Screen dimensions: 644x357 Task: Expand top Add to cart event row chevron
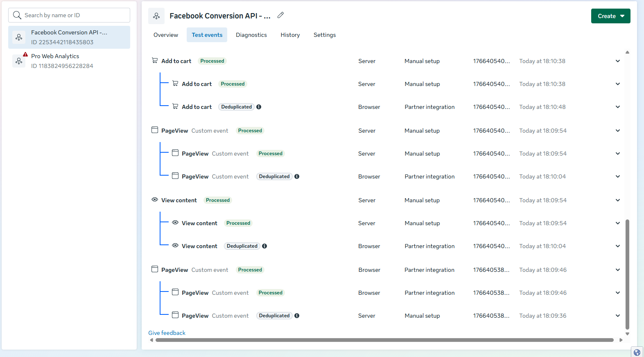[x=617, y=61]
